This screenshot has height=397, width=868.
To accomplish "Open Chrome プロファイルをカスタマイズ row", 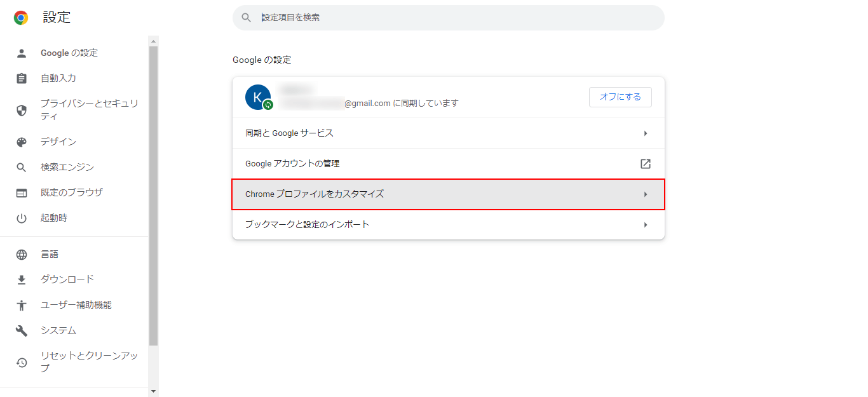I will (449, 194).
